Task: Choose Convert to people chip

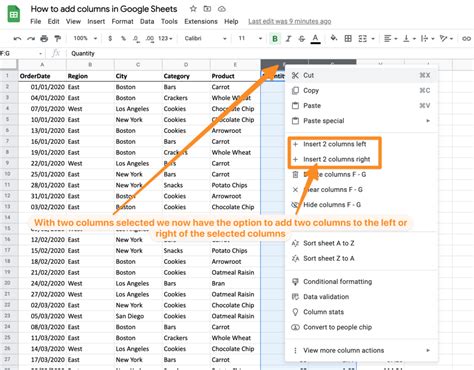Action: coord(362,327)
